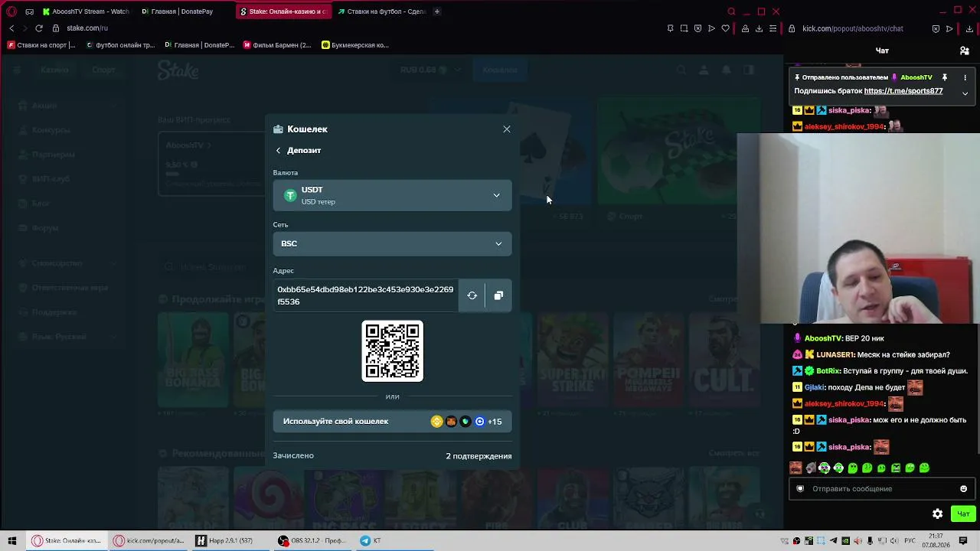Image resolution: width=980 pixels, height=551 pixels.
Task: Open pinned message options menu
Action: [965, 77]
